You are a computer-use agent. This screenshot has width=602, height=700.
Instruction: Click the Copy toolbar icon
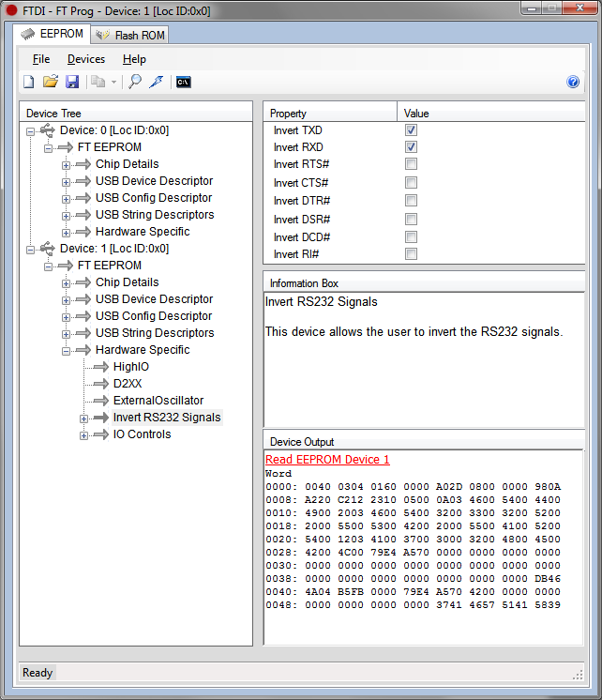coord(98,82)
